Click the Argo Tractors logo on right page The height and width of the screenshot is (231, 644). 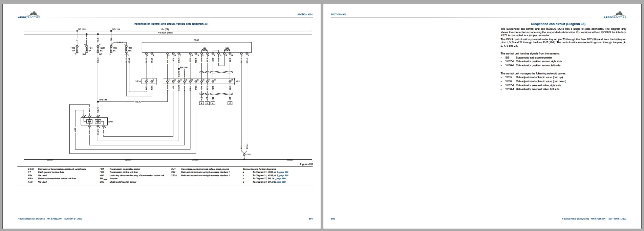pos(615,16)
